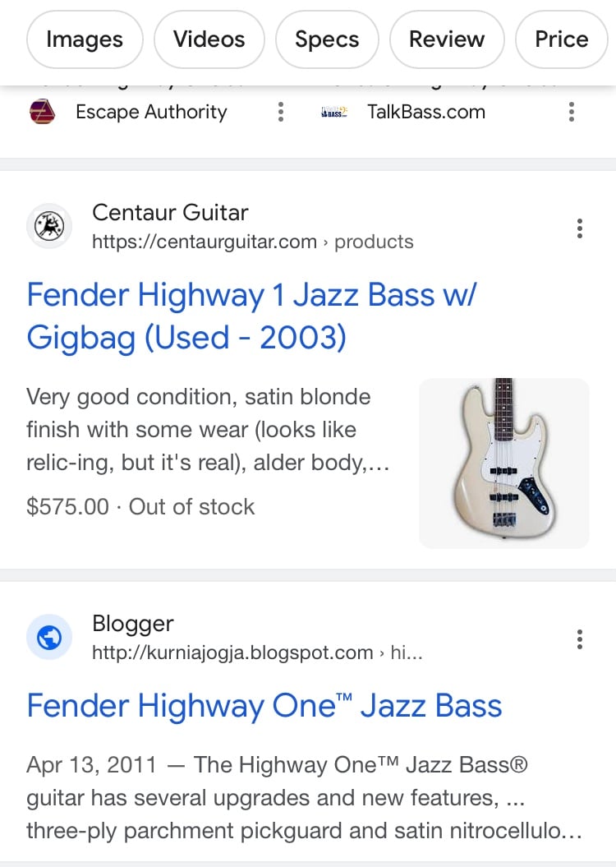
Task: Click the Blogger globe favicon
Action: [49, 638]
